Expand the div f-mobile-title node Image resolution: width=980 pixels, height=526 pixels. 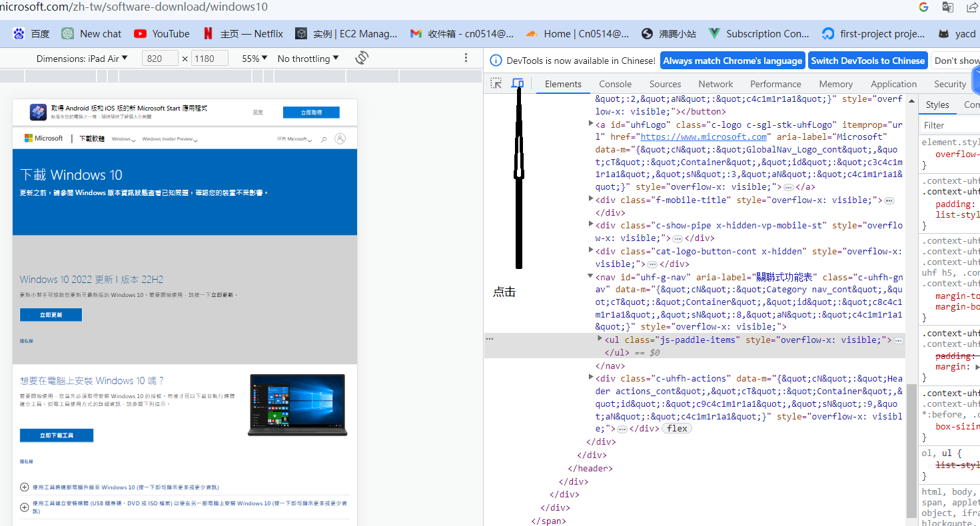pyautogui.click(x=590, y=199)
